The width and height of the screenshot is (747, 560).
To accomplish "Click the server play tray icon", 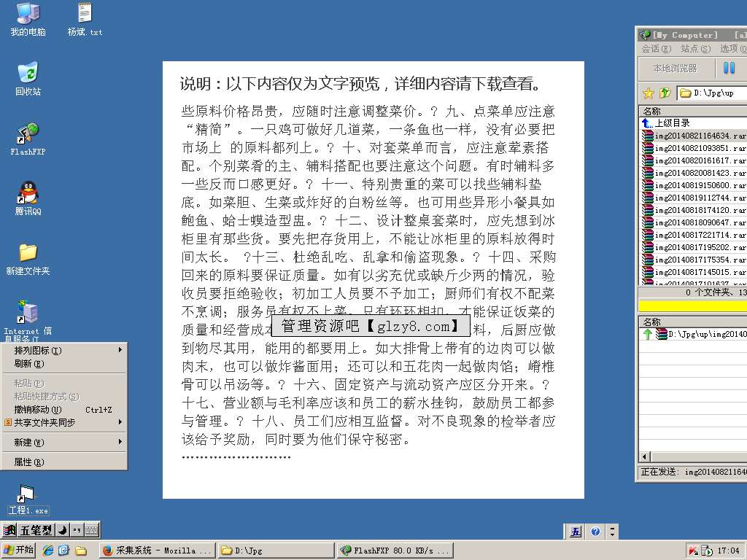I will (x=706, y=551).
